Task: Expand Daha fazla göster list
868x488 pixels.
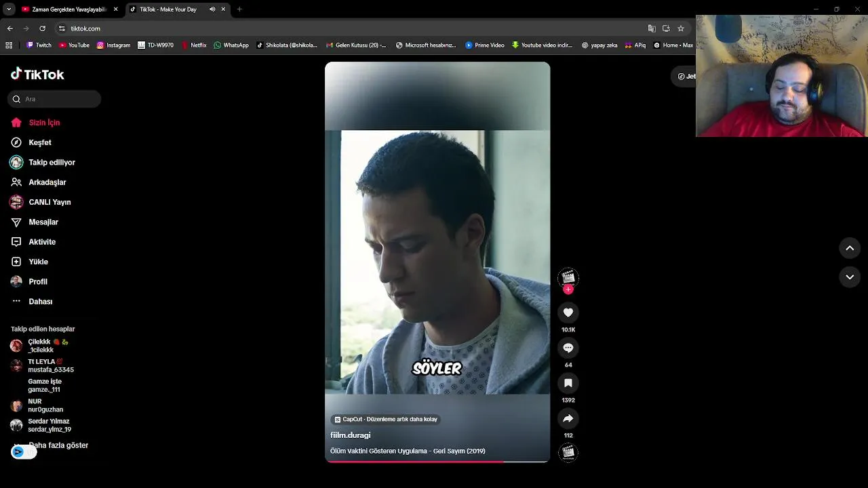Action: [x=58, y=445]
